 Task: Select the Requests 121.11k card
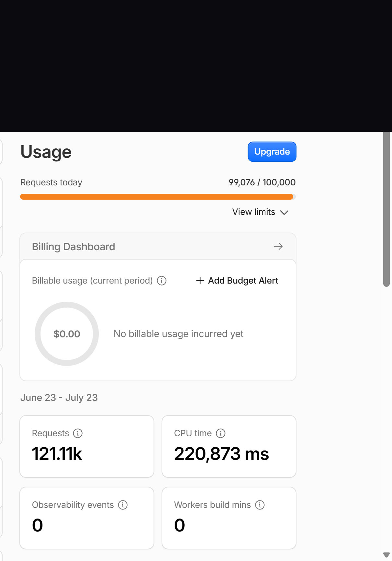pyautogui.click(x=87, y=446)
